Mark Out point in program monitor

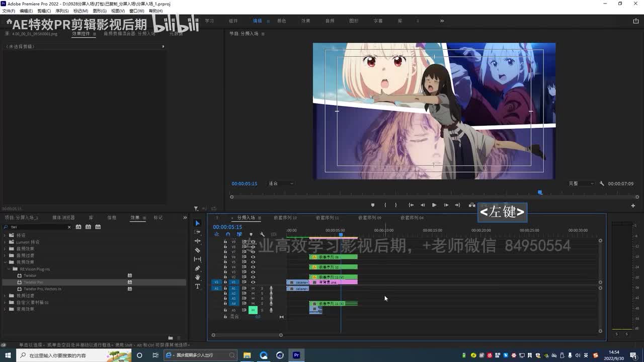tap(396, 205)
